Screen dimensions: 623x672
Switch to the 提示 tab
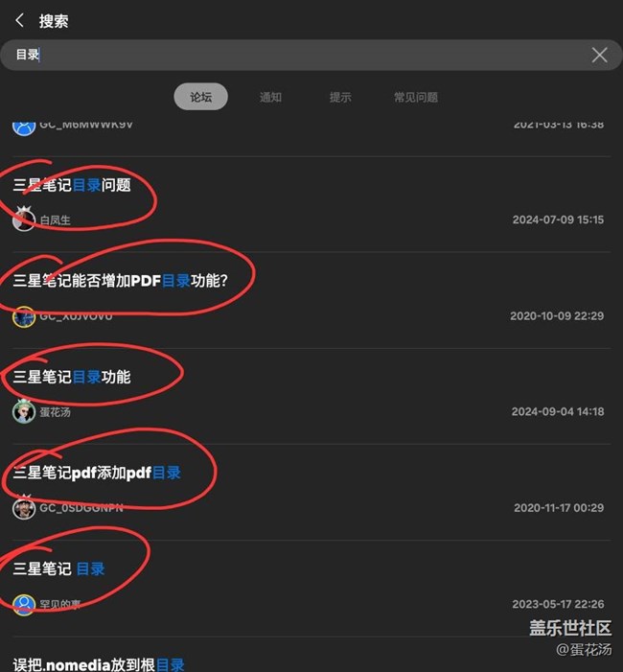[340, 97]
